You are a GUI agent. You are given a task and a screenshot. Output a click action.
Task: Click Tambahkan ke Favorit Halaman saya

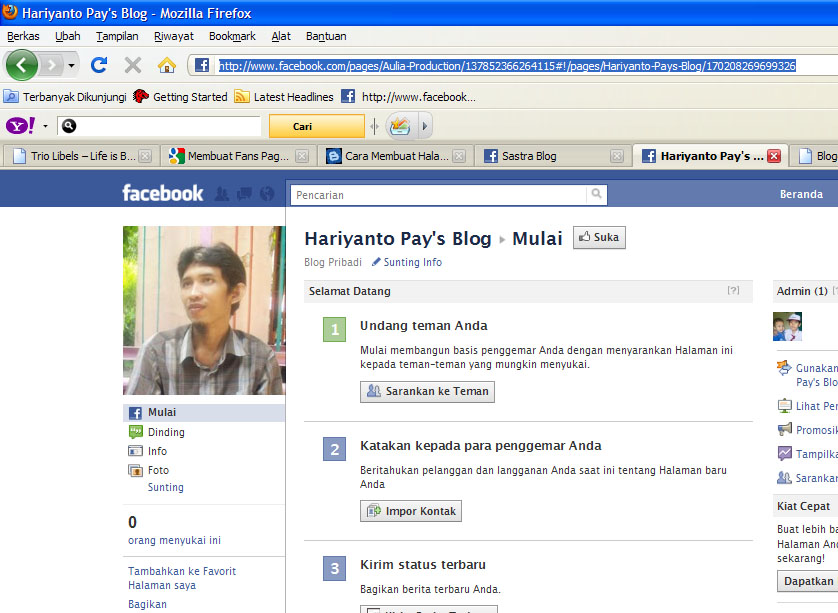click(182, 578)
